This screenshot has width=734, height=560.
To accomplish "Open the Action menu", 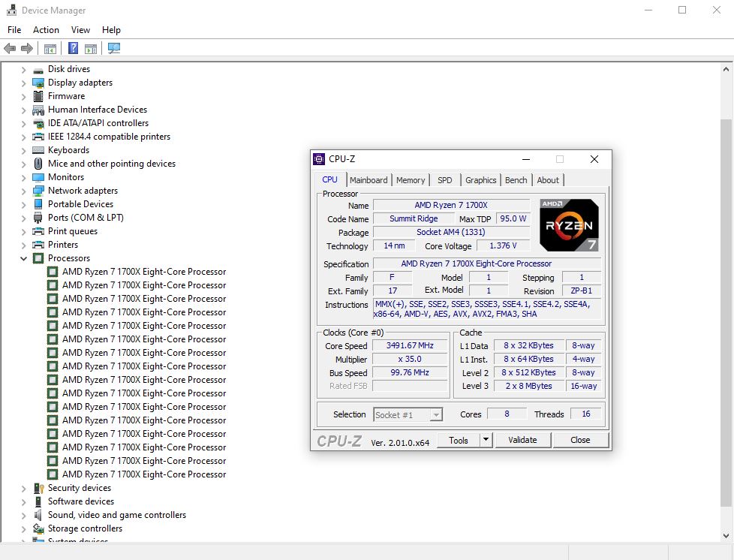I will pos(46,30).
